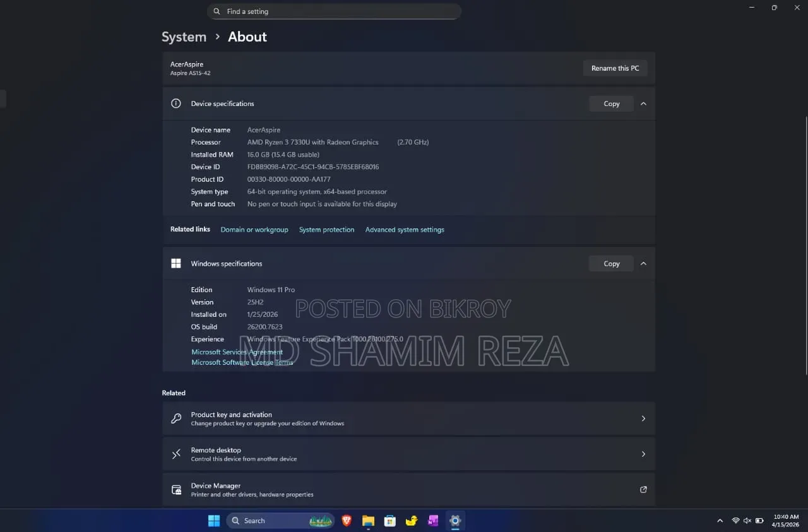Open the clock and date flyout
This screenshot has height=532, width=808.
tap(786, 521)
